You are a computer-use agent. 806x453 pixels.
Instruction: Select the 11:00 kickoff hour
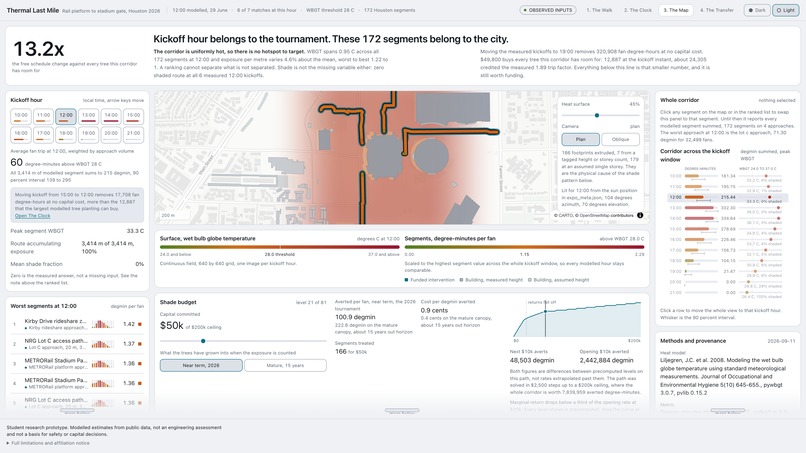coord(43,116)
